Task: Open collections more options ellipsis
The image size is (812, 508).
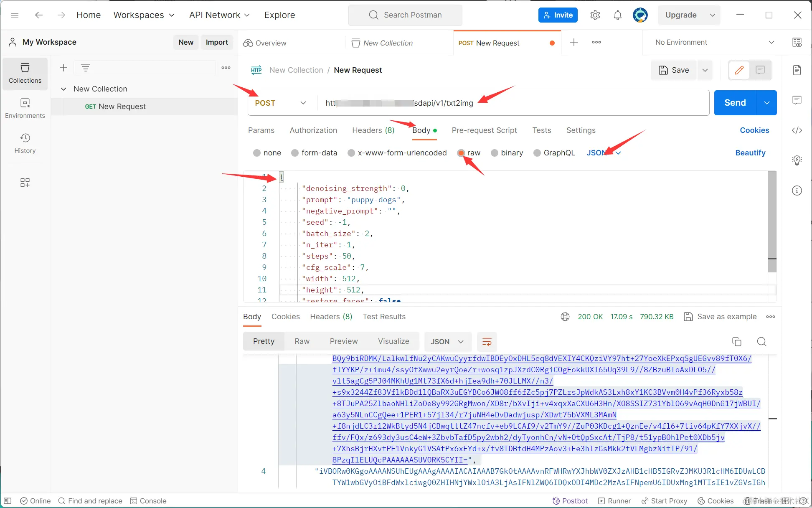Action: [226, 68]
